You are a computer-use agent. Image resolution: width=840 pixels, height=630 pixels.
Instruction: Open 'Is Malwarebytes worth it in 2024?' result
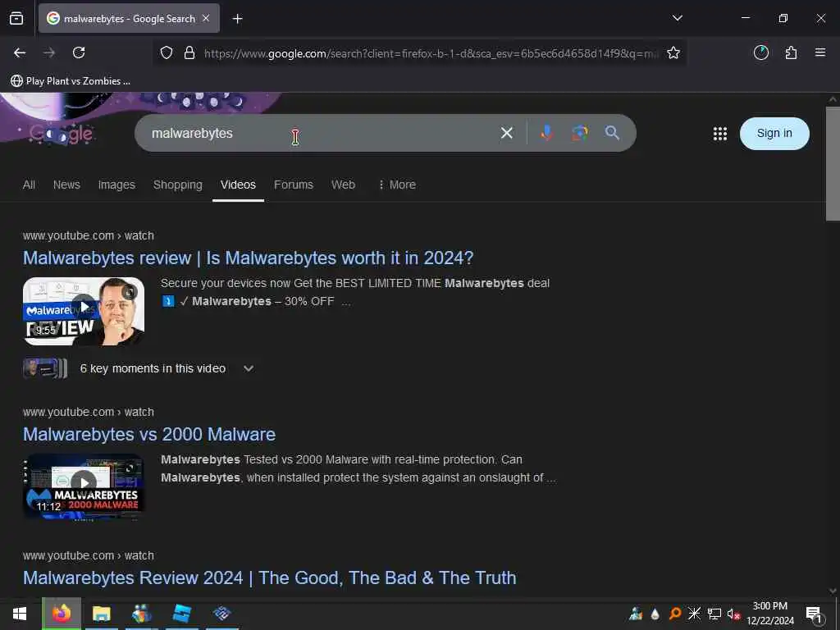point(248,258)
